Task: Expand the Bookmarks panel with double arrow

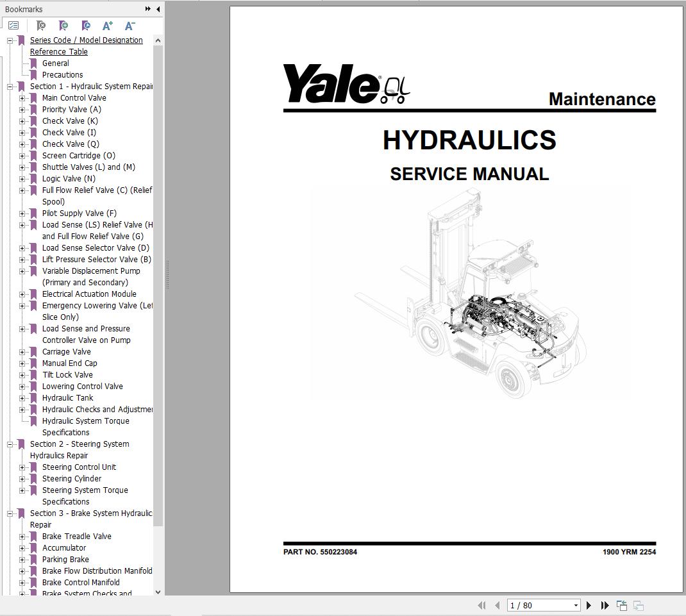Action: click(x=148, y=9)
